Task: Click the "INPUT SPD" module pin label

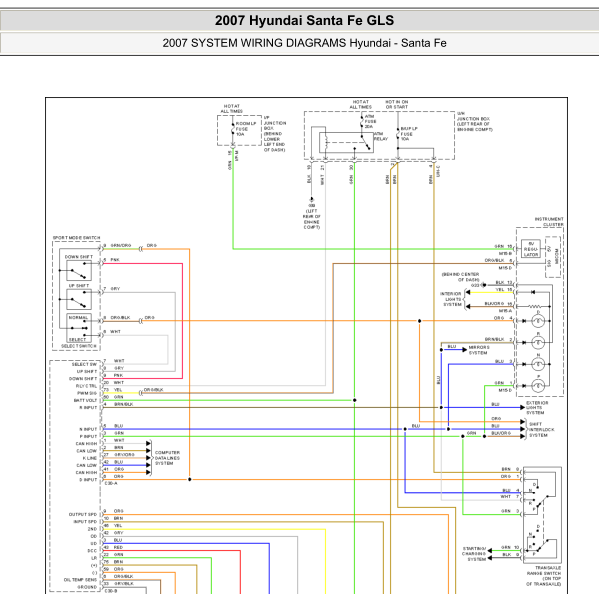Action: coord(85,522)
